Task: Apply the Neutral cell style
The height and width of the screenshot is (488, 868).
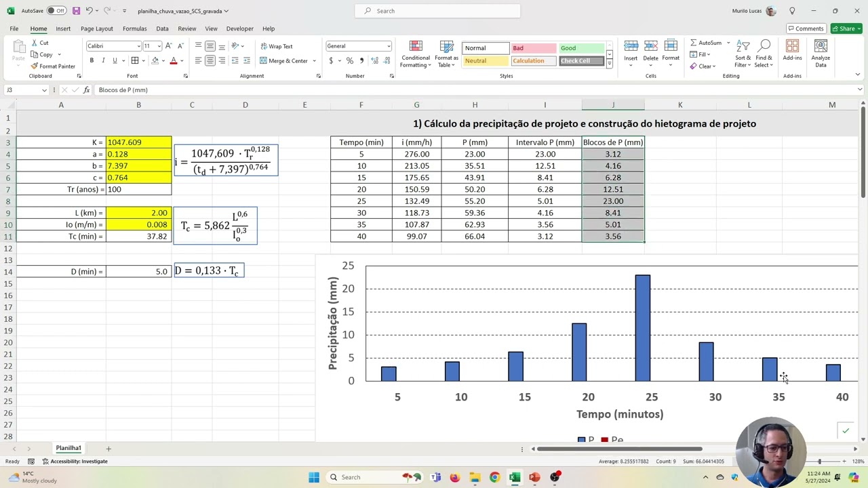Action: [x=485, y=61]
